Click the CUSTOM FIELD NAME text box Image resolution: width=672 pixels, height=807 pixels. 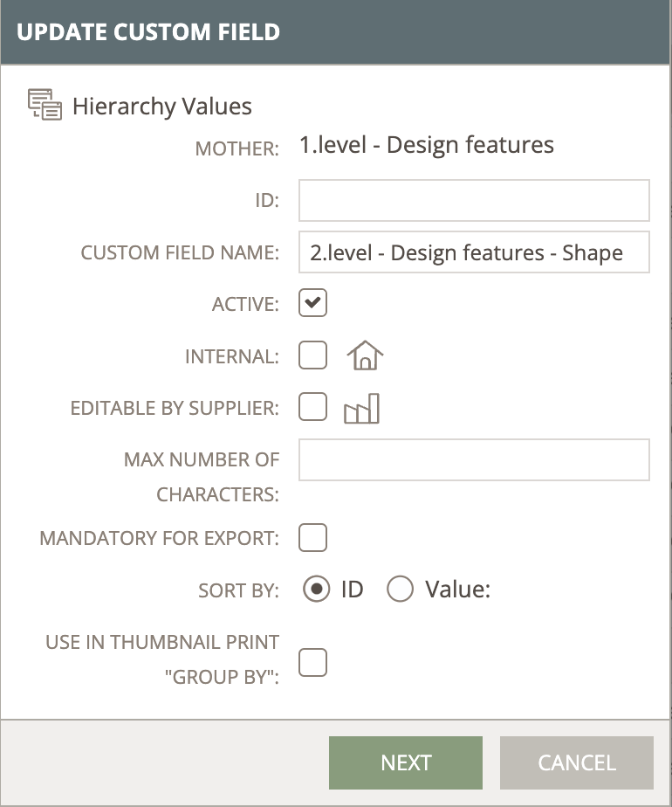tap(474, 252)
